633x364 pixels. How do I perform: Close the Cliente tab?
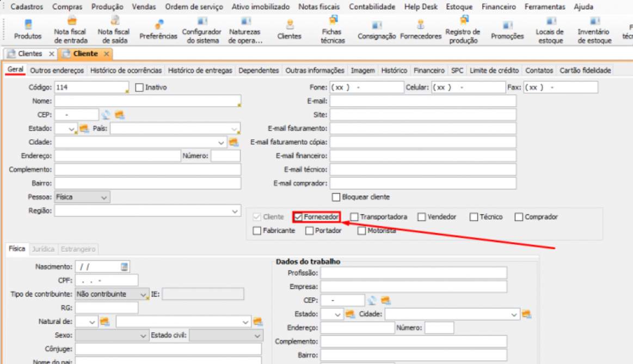click(107, 54)
